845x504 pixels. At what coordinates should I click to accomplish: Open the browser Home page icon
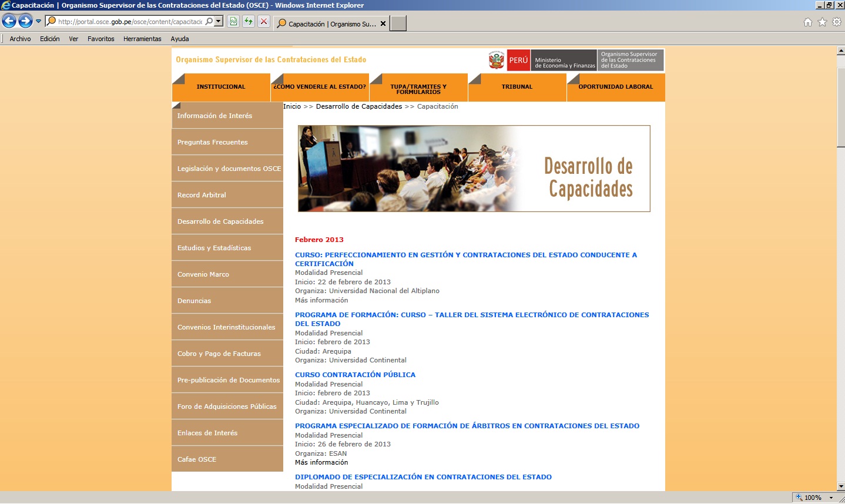coord(808,22)
